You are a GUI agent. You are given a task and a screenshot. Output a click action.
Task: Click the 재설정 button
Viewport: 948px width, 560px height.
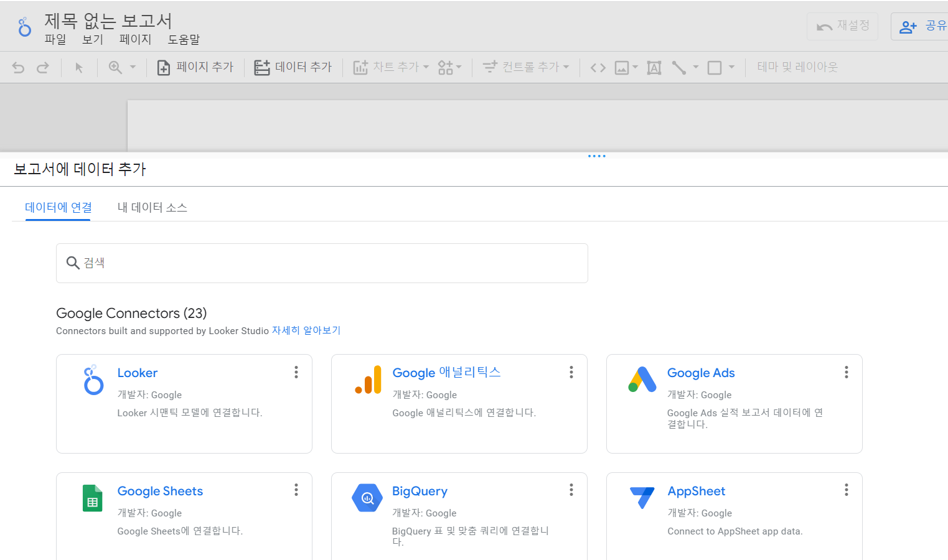click(x=843, y=26)
